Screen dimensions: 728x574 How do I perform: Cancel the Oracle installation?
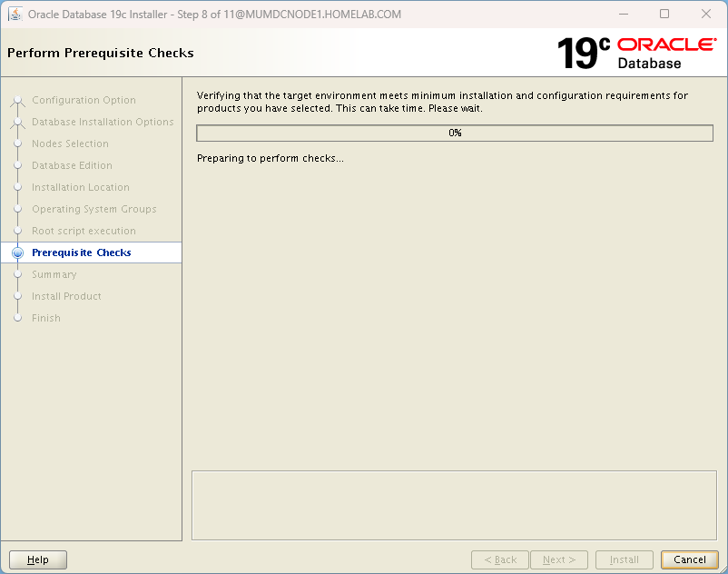(690, 559)
